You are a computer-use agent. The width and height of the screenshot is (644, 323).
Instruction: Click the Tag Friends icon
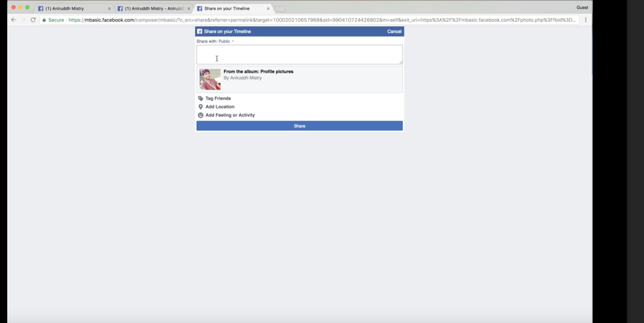coord(201,98)
